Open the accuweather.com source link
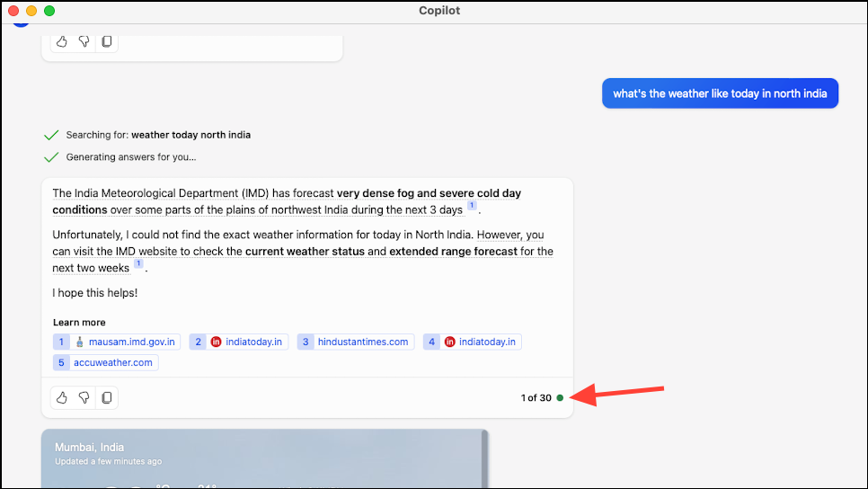The width and height of the screenshot is (868, 489). (x=106, y=363)
